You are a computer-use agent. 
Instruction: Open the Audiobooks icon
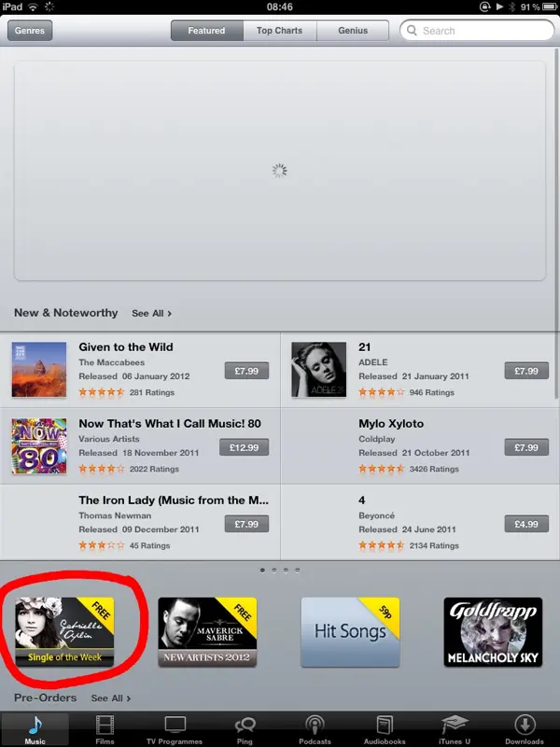point(385,726)
